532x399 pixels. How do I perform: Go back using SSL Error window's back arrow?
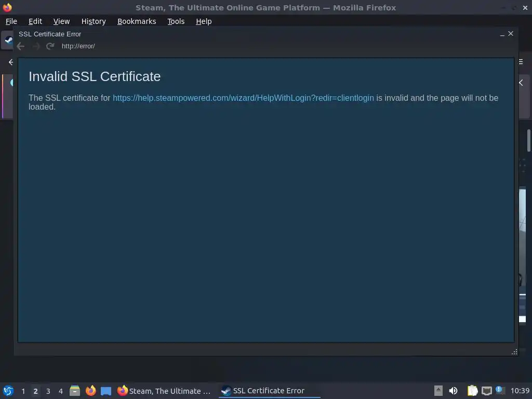(21, 46)
